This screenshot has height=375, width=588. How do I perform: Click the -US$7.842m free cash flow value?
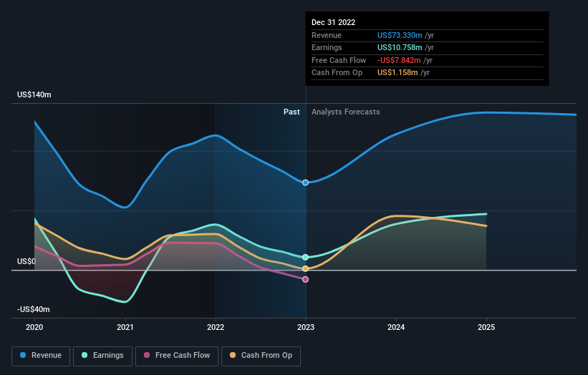[399, 60]
